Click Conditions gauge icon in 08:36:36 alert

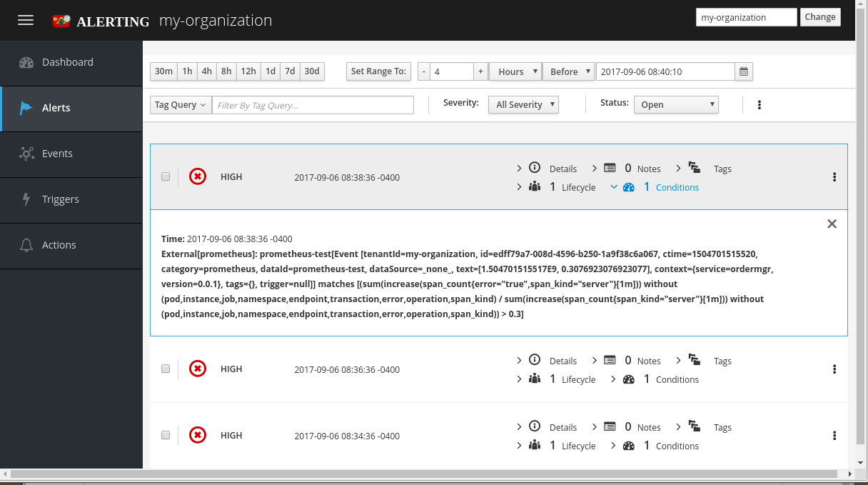tap(629, 379)
